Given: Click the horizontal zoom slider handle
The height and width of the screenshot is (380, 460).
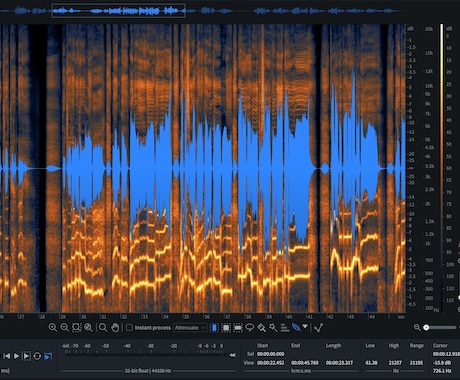Looking at the screenshot, I should click(x=426, y=328).
